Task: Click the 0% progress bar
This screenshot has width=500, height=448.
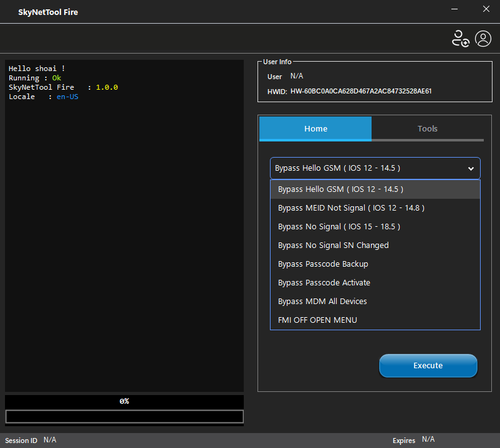Action: [123, 401]
